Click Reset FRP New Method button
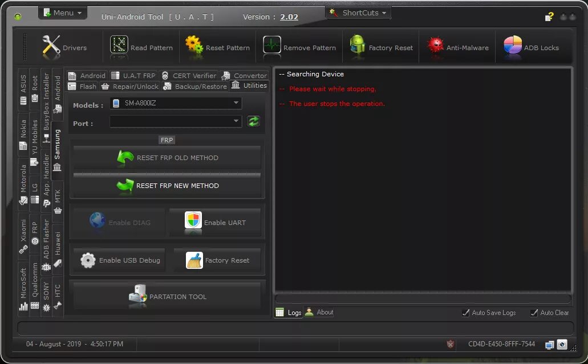 coord(167,186)
